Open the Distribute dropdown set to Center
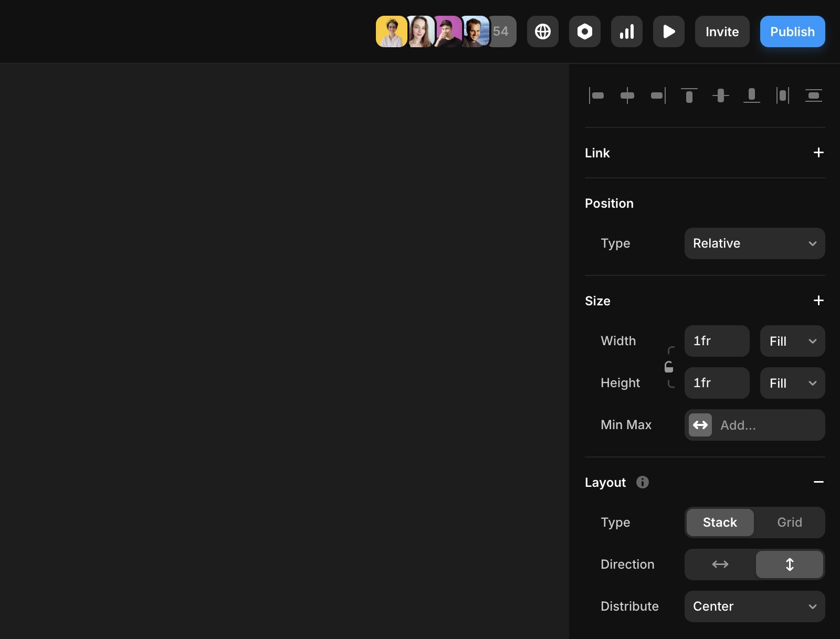 pyautogui.click(x=754, y=606)
